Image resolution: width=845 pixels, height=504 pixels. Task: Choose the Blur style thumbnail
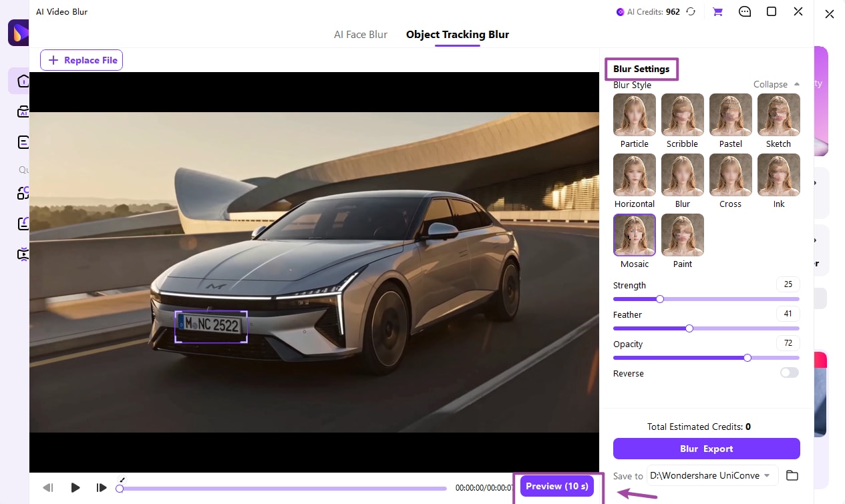(x=683, y=175)
